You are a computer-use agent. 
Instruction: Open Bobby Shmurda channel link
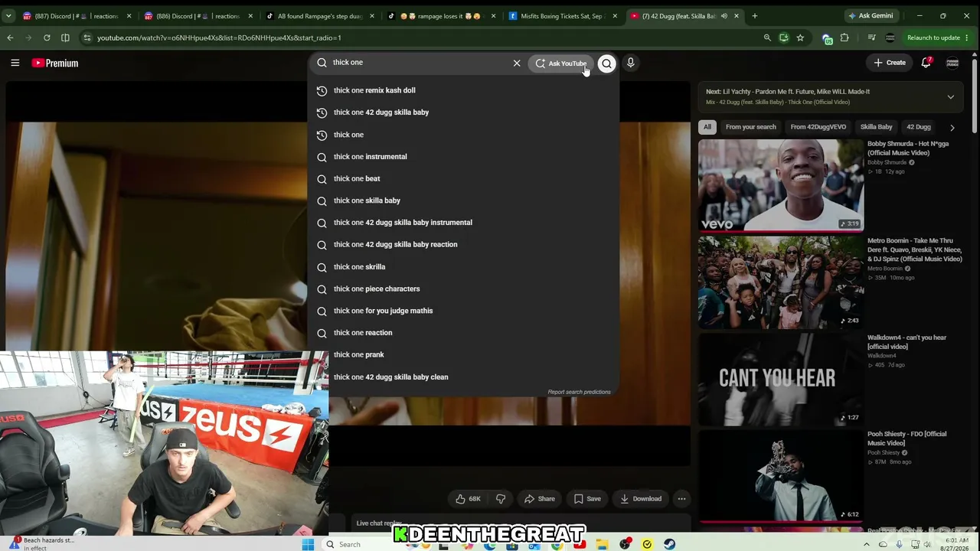tap(887, 162)
